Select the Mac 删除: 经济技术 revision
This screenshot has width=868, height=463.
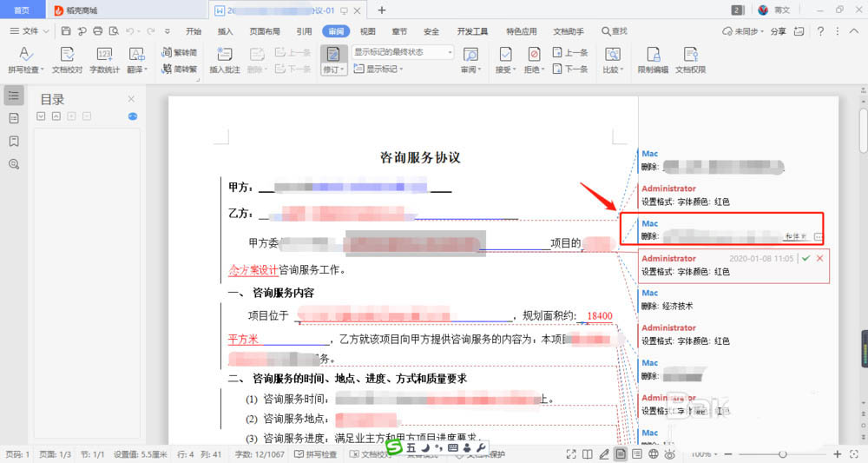[667, 300]
